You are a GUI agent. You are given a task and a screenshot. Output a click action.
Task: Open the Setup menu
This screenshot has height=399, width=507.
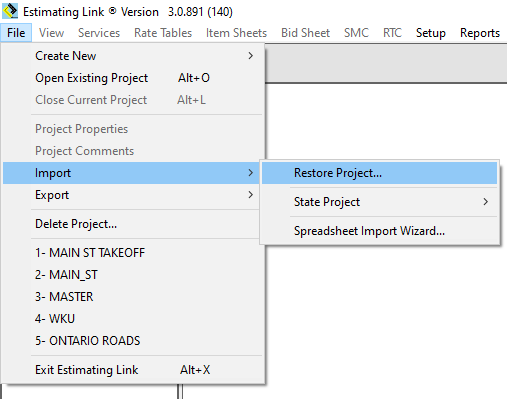tap(431, 33)
